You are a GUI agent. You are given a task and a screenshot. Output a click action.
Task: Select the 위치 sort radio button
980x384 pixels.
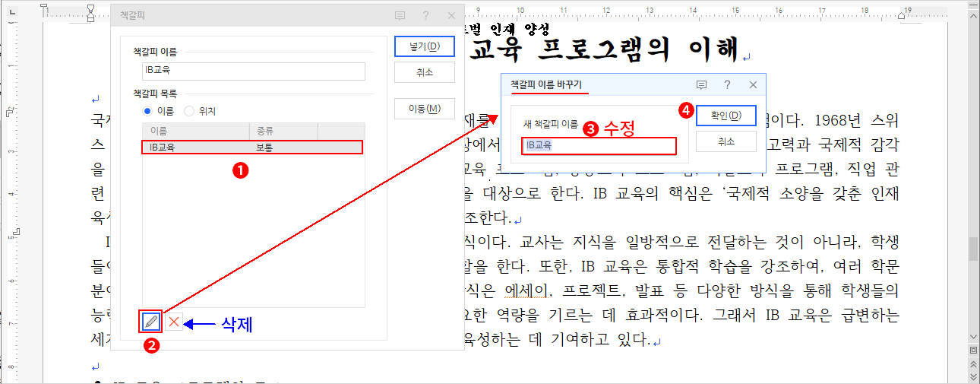[189, 111]
